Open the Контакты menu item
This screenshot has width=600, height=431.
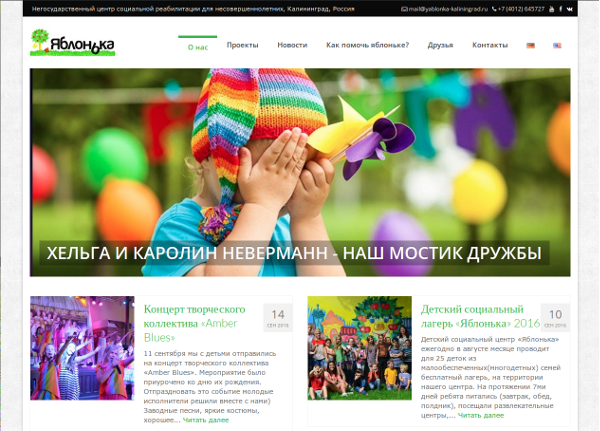tap(490, 45)
